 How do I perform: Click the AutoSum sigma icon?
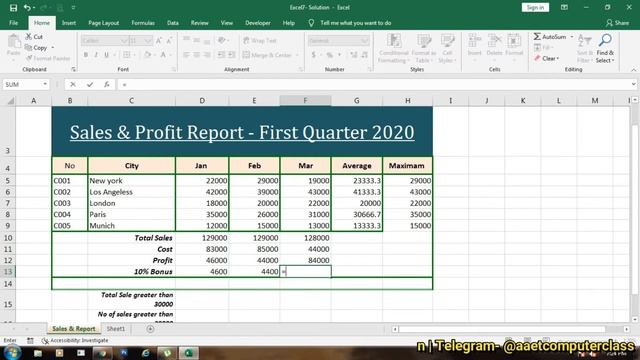(x=537, y=37)
